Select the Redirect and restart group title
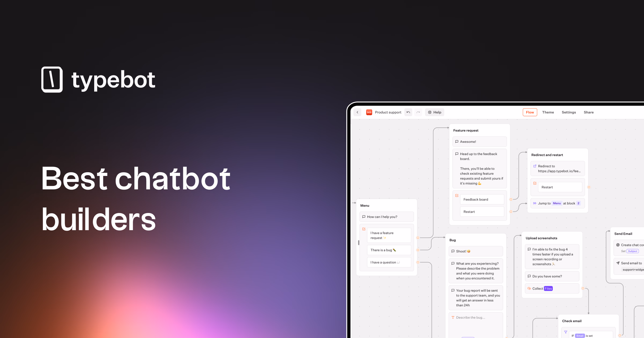The width and height of the screenshot is (644, 338). pyautogui.click(x=547, y=155)
